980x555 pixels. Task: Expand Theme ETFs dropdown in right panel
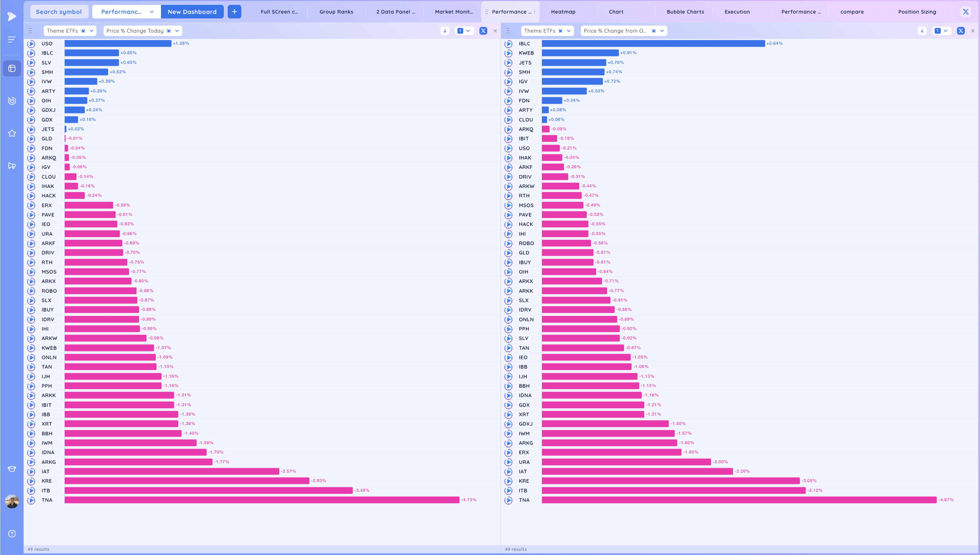pyautogui.click(x=569, y=31)
